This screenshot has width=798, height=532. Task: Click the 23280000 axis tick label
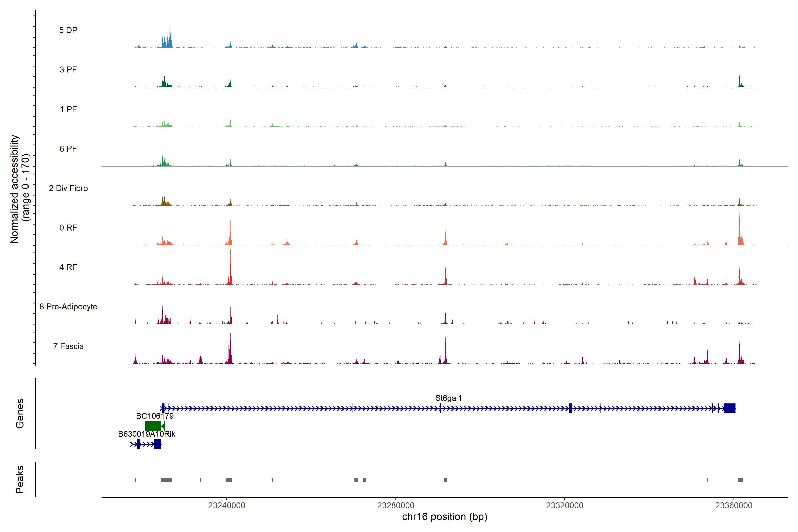pyautogui.click(x=396, y=505)
